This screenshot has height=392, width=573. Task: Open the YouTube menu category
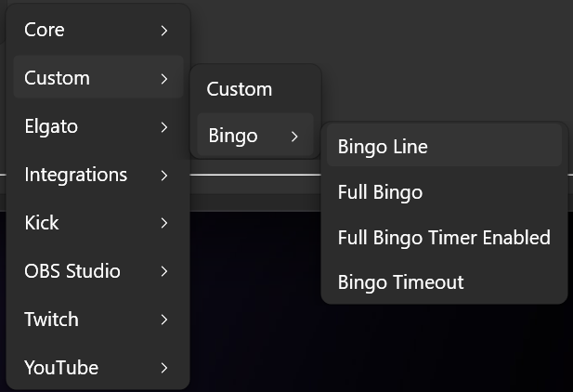point(61,368)
